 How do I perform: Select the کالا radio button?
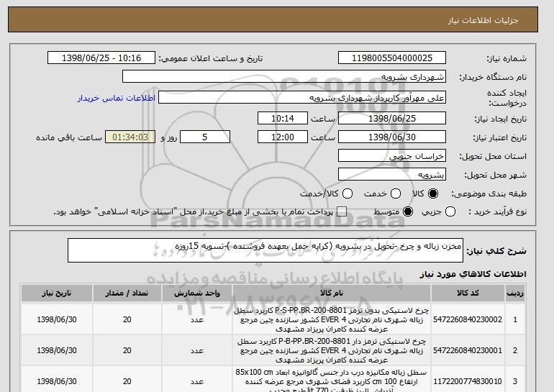(x=433, y=193)
